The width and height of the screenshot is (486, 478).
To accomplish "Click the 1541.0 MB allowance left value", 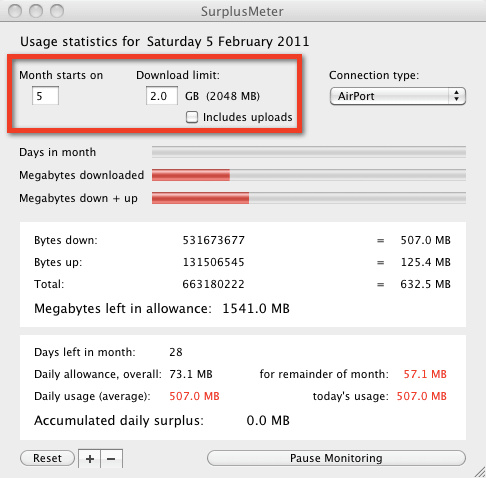I will point(256,308).
